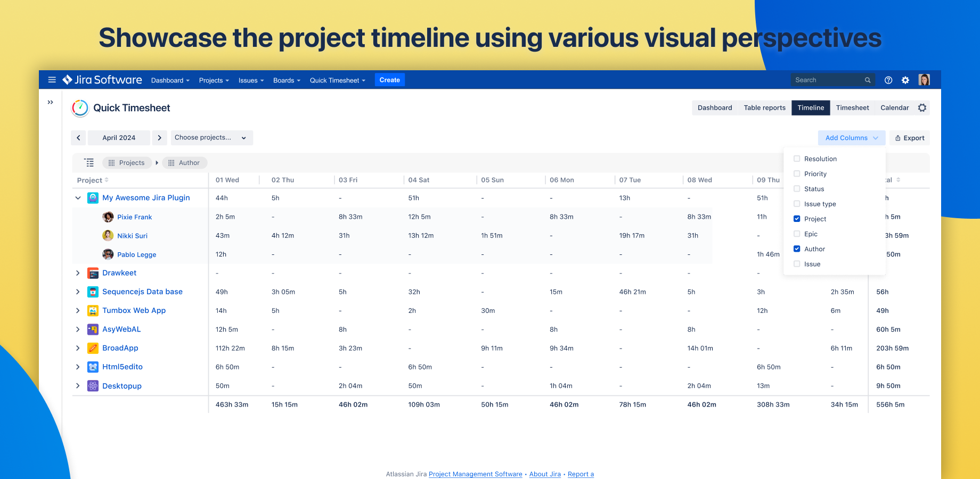Open the Quick Timesheet header menu
The image size is (980, 479).
338,80
